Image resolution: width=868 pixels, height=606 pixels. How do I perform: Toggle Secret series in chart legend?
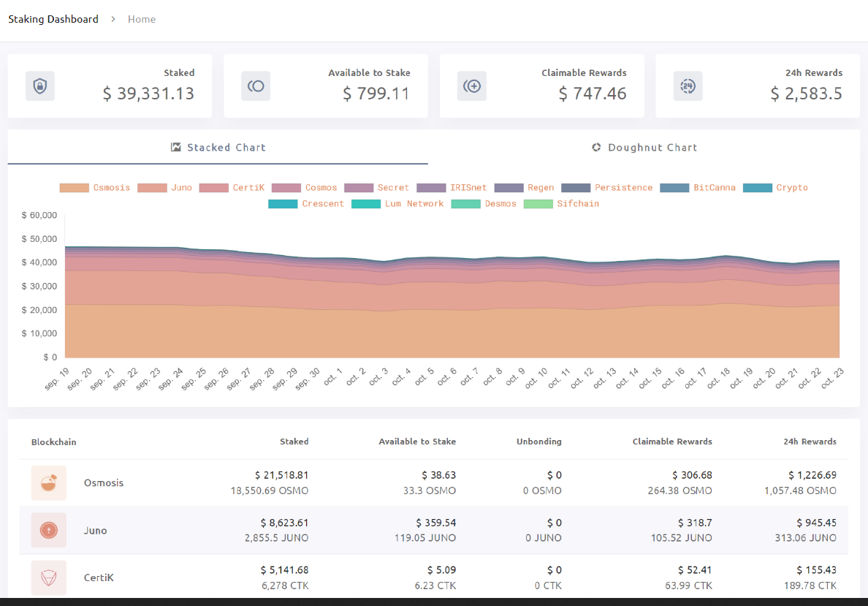(376, 188)
